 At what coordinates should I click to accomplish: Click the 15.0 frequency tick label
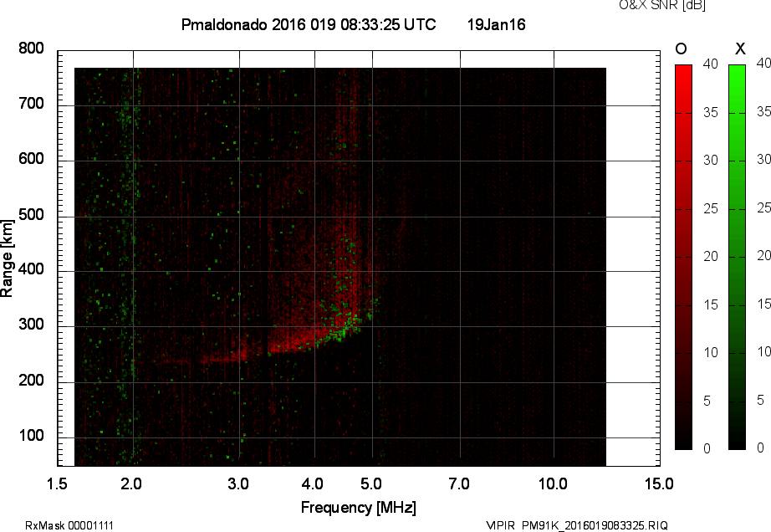point(659,484)
